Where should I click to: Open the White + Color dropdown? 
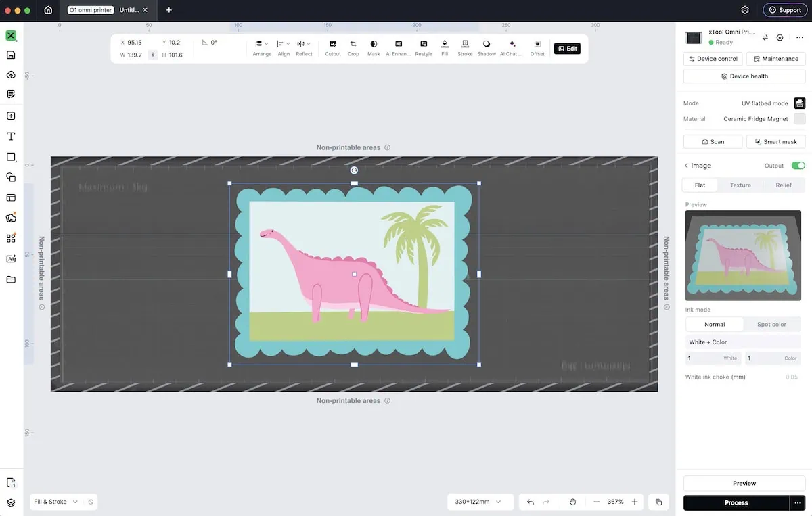pyautogui.click(x=743, y=342)
